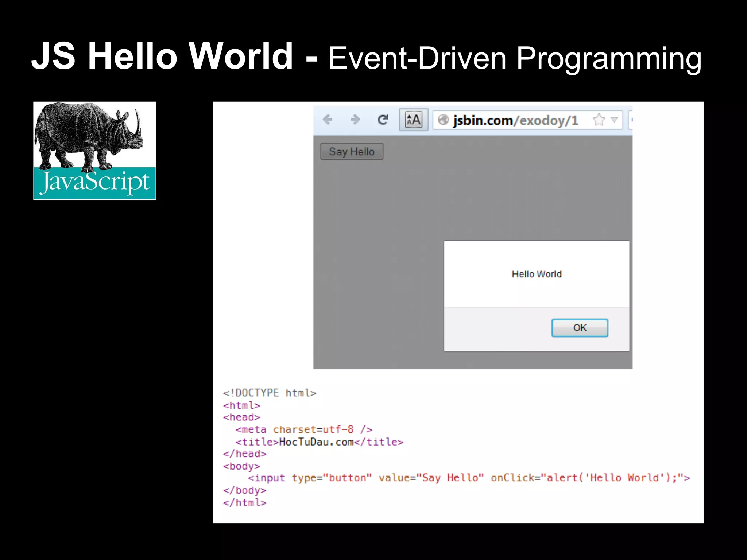Click the browser forward arrow
The width and height of the screenshot is (747, 560).
(x=355, y=120)
